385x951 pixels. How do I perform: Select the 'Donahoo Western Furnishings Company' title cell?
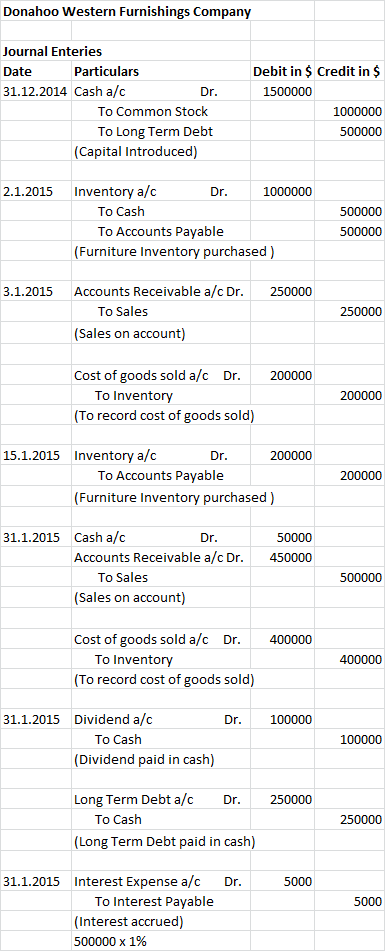127,11
